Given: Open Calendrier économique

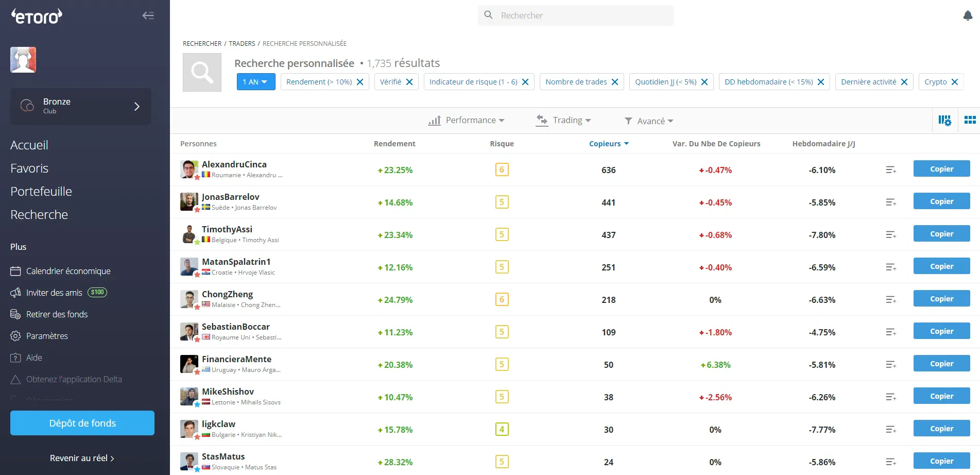Looking at the screenshot, I should tap(61, 271).
